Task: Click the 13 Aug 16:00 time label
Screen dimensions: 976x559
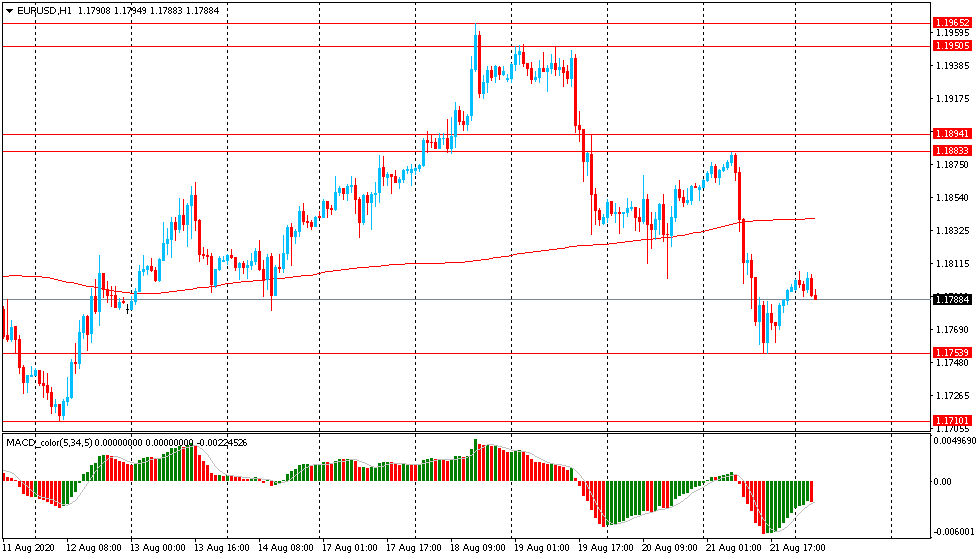Action: 222,548
